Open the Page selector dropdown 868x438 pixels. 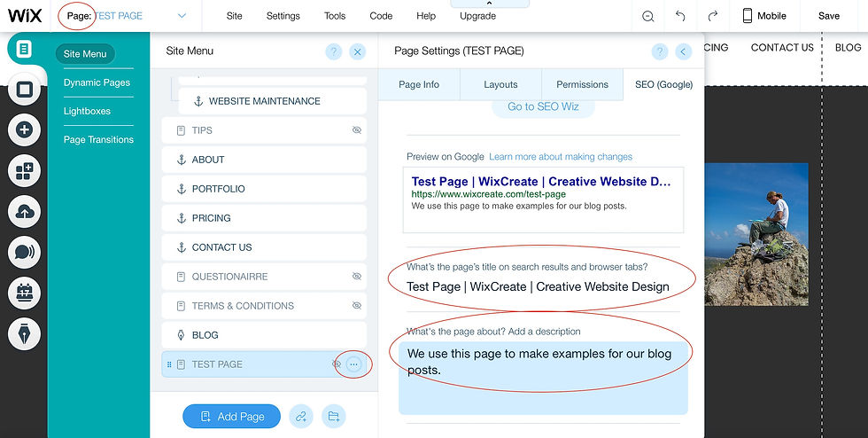[182, 16]
